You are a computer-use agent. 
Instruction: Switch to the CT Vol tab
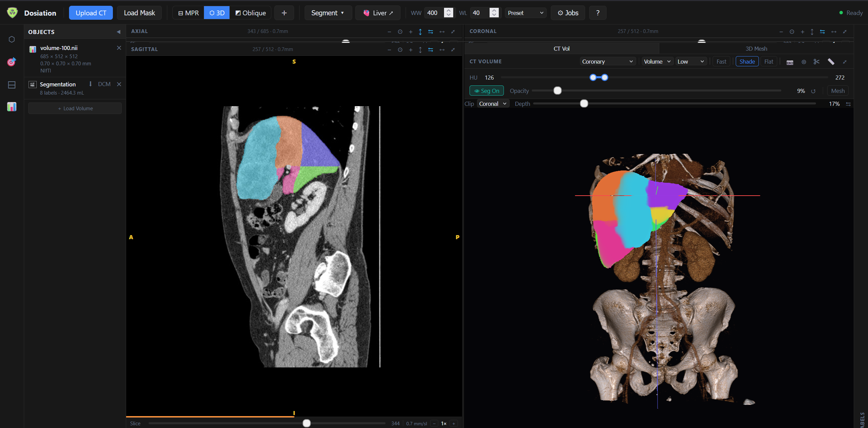pyautogui.click(x=562, y=49)
